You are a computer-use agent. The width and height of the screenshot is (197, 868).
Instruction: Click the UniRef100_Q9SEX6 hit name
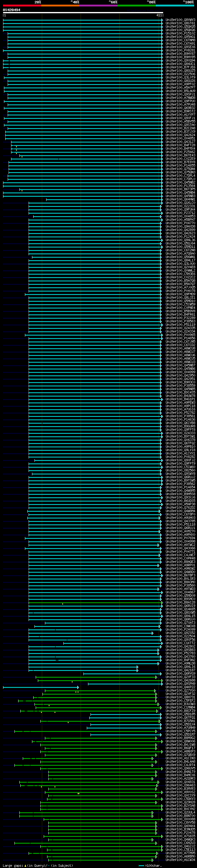click(180, 47)
